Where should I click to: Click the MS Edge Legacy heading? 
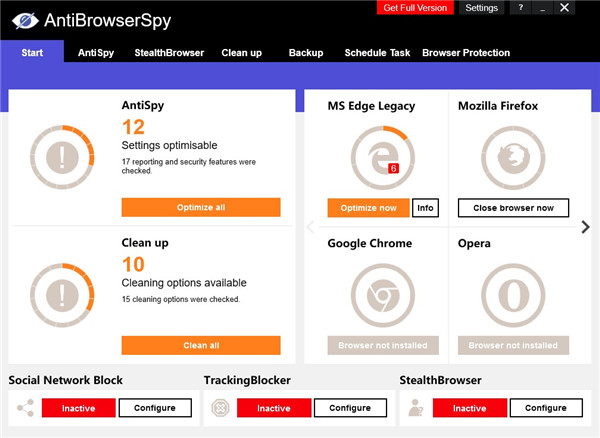click(371, 106)
